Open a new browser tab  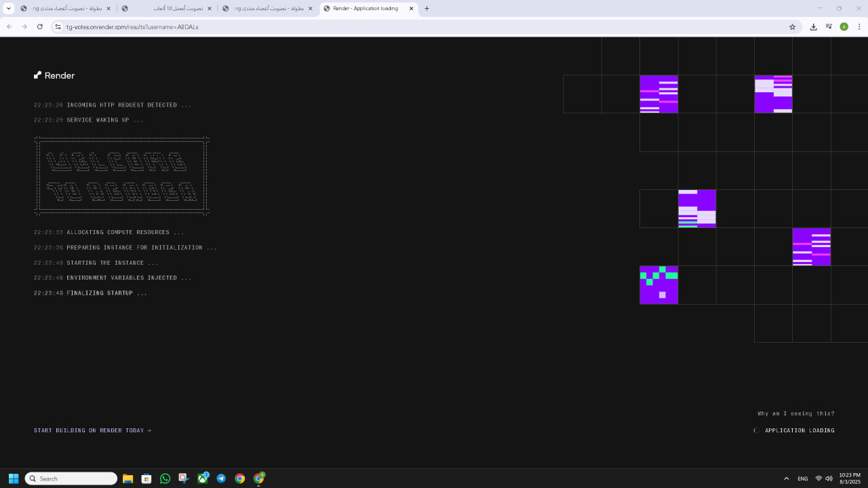click(427, 9)
